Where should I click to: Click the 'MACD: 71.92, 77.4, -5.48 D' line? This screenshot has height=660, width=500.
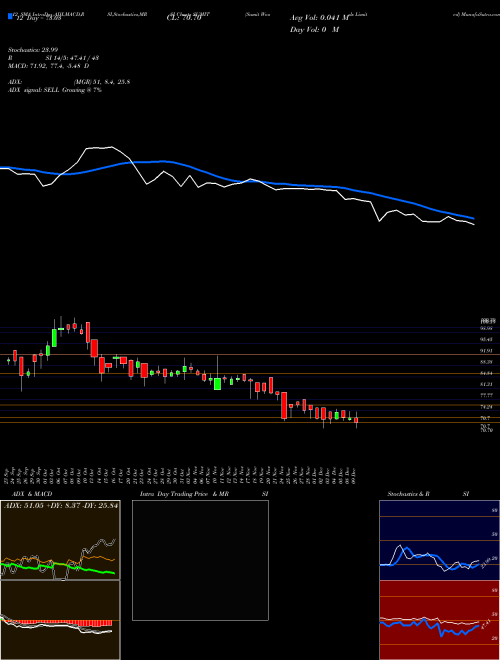coord(48,66)
